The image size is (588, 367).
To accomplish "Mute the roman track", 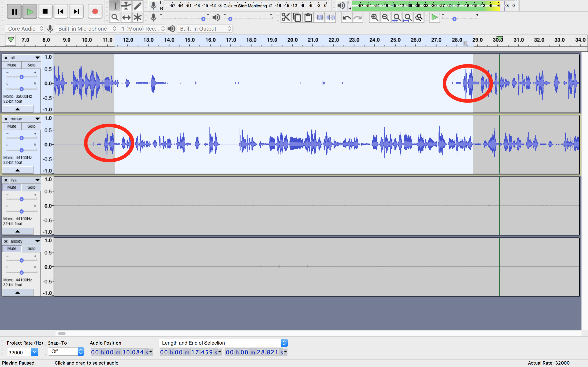I will (x=12, y=126).
